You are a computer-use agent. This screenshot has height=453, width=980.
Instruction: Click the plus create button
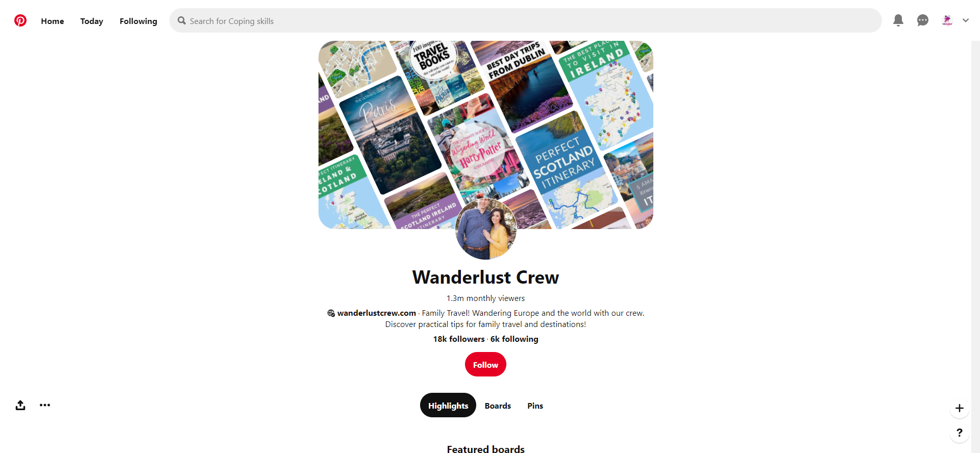tap(960, 408)
